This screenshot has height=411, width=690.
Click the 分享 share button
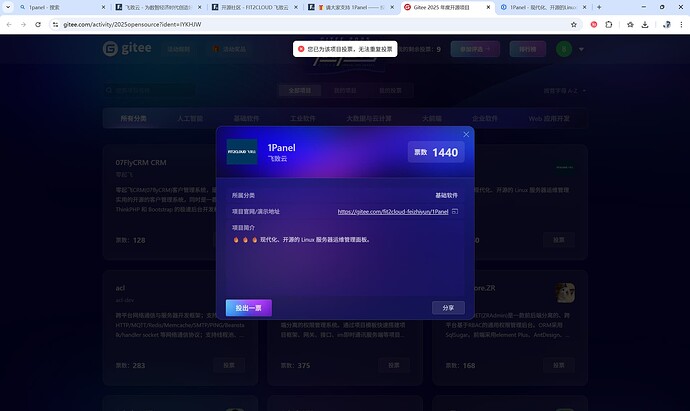click(x=448, y=308)
